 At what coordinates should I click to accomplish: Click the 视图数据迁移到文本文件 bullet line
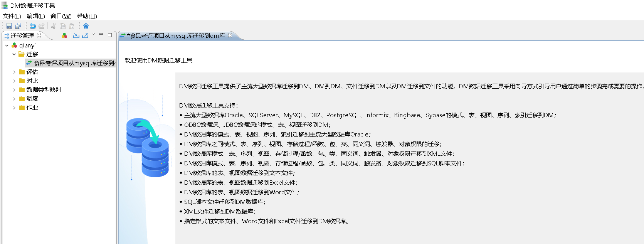pyautogui.click(x=237, y=173)
